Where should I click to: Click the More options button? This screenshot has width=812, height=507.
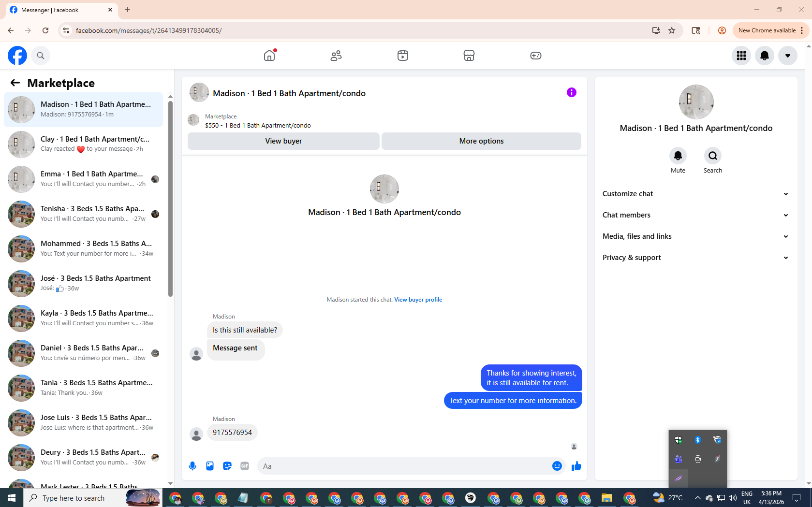(x=481, y=141)
